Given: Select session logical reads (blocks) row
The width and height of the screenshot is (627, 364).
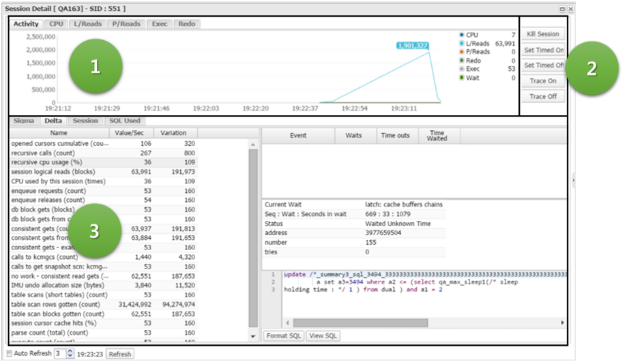Looking at the screenshot, I should (104, 172).
